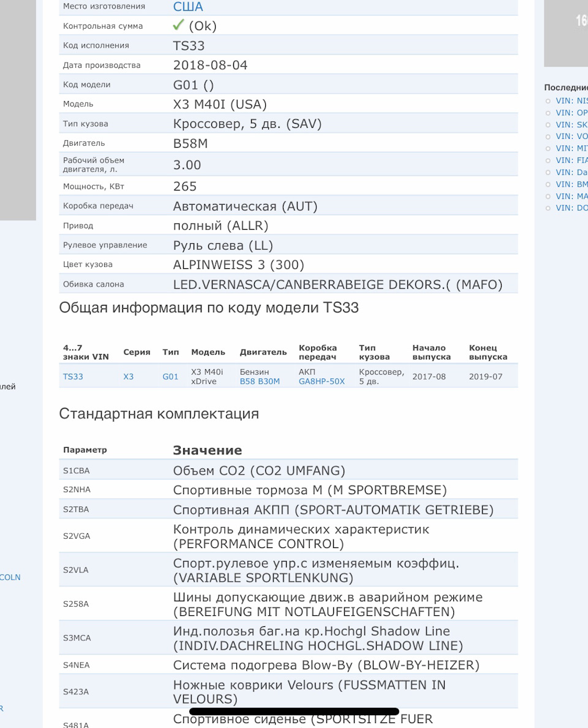Select body type Кроссовер, 5 дв. (SAV)
The image size is (588, 728).
point(247,124)
